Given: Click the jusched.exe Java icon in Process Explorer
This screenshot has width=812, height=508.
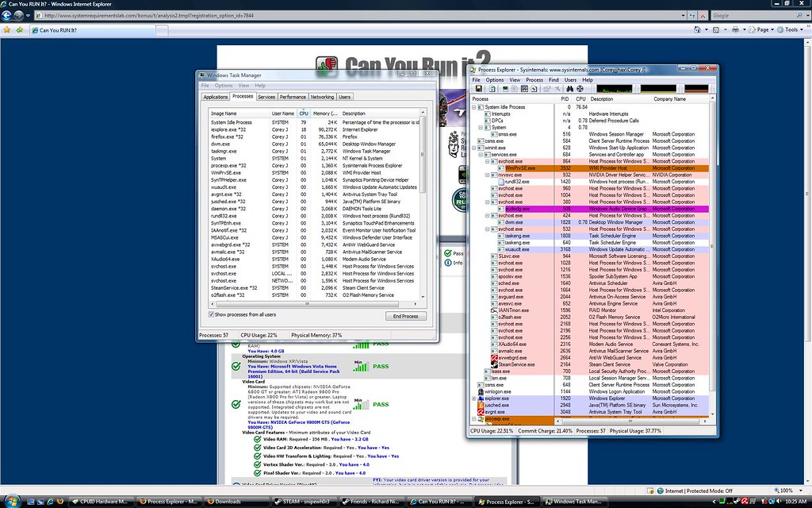Looking at the screenshot, I should 481,406.
